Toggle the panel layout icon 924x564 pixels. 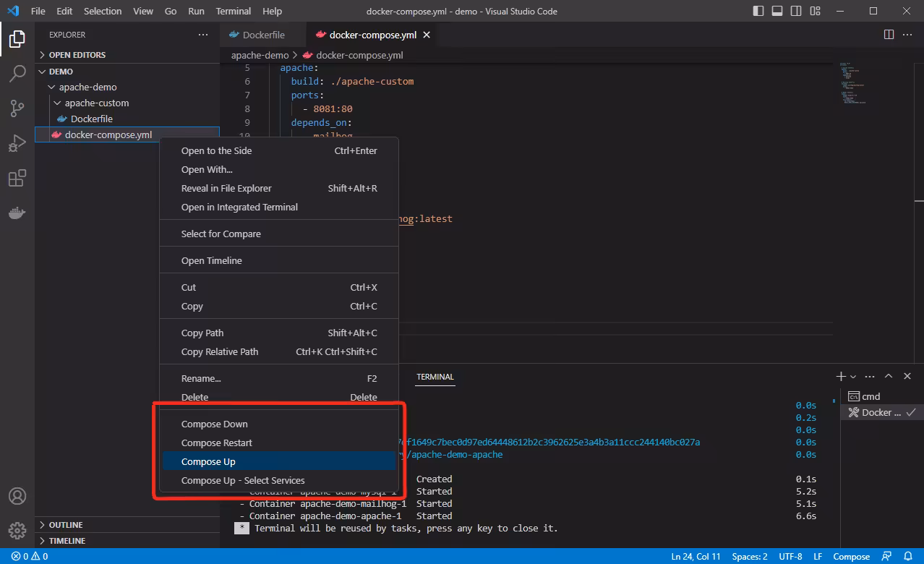(777, 11)
